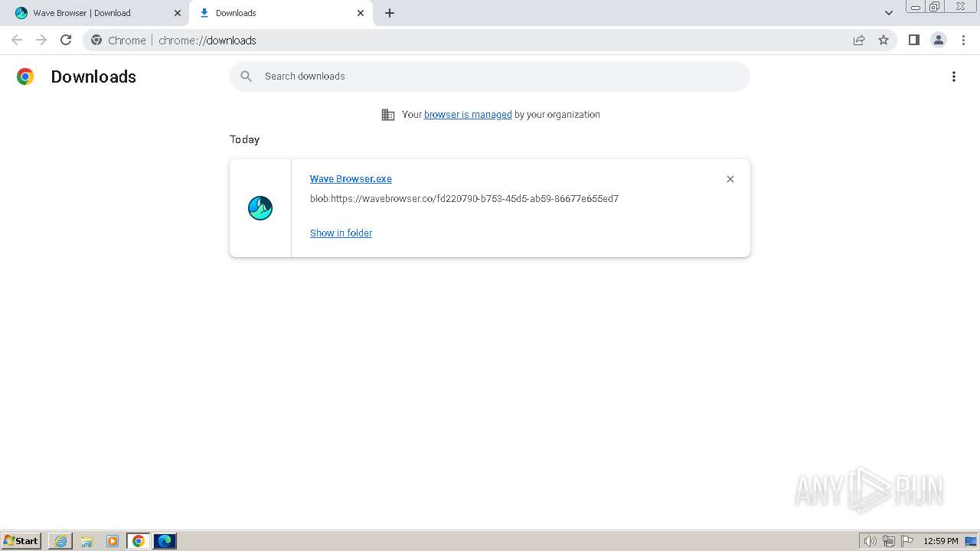Viewport: 980px width, 551px height.
Task: Click the show desktop tray icon
Action: (971, 541)
